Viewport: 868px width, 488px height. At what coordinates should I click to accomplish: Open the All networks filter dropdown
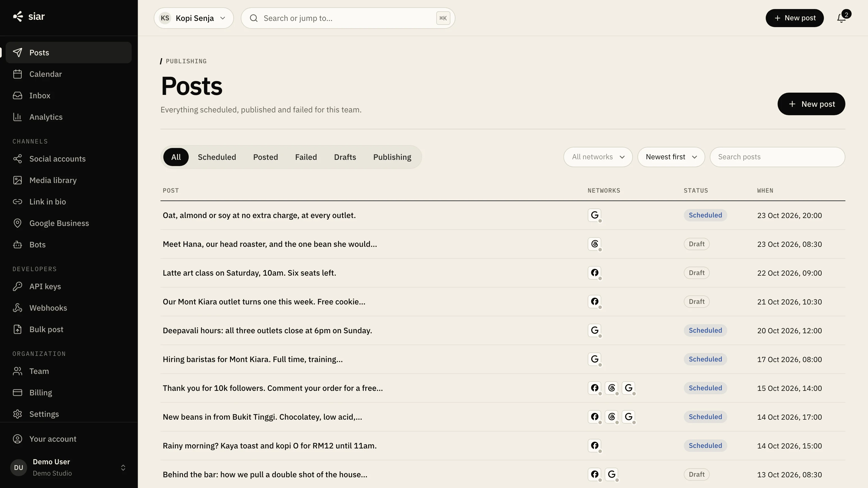click(598, 157)
